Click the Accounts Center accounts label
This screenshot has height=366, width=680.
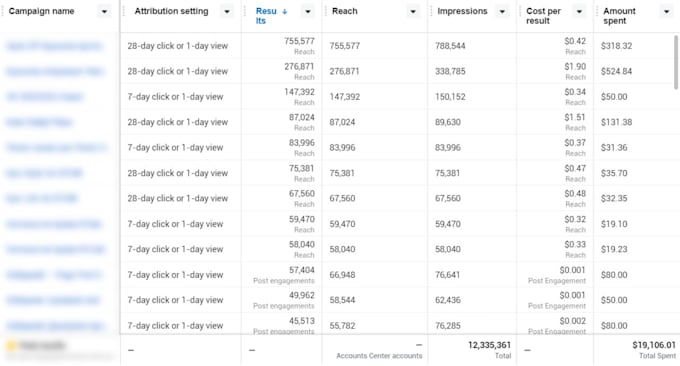pos(379,356)
